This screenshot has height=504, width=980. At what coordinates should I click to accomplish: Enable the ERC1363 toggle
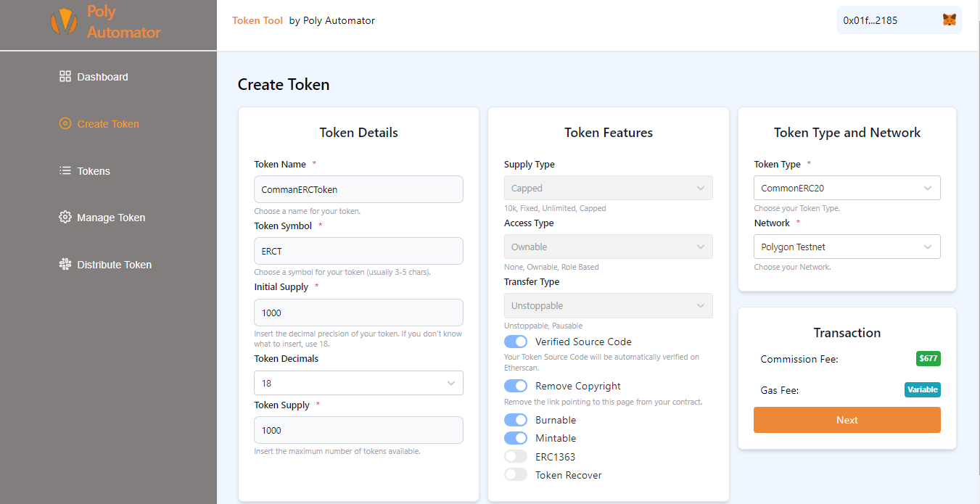(x=516, y=456)
